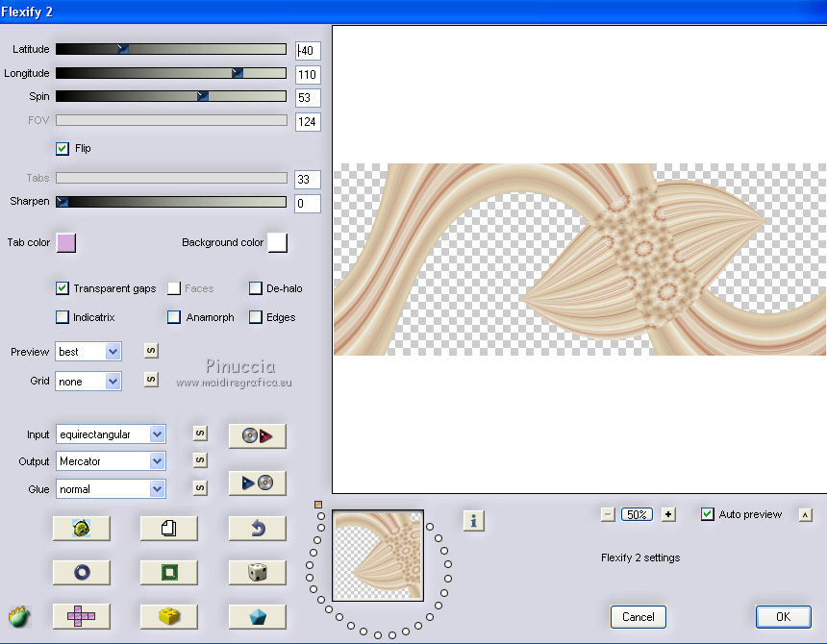This screenshot has width=827, height=644.
Task: Click the small preview thumbnail
Action: (x=378, y=556)
